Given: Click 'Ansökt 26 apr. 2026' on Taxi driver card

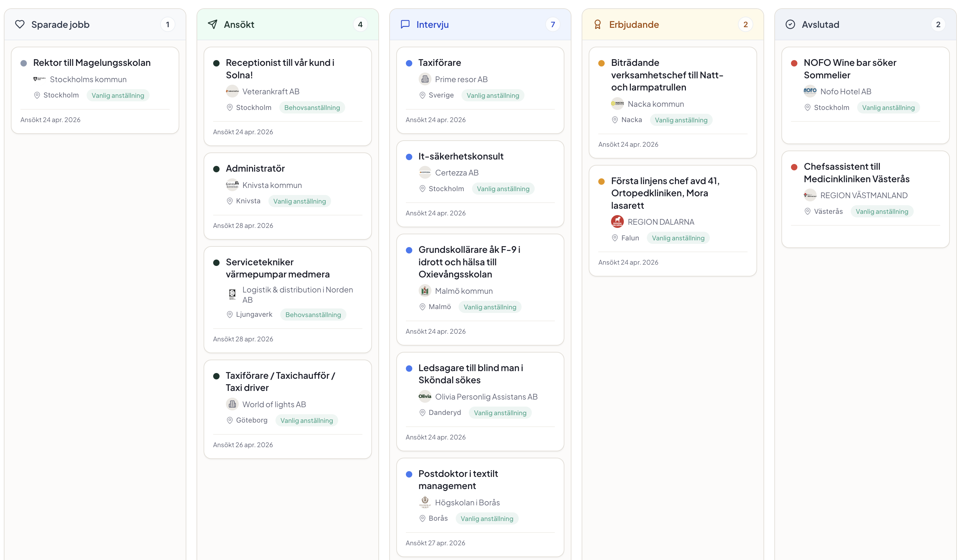Looking at the screenshot, I should 243,445.
